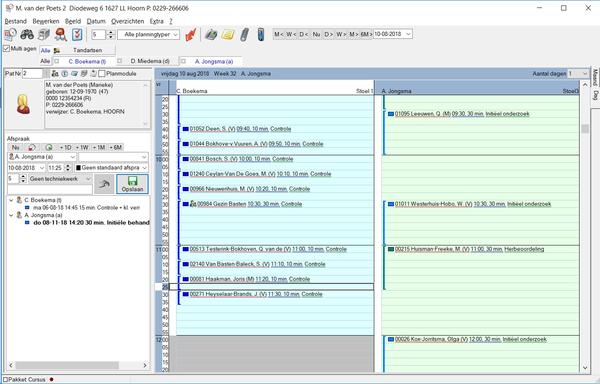Click the red lightning arrow icon

[x=191, y=34]
